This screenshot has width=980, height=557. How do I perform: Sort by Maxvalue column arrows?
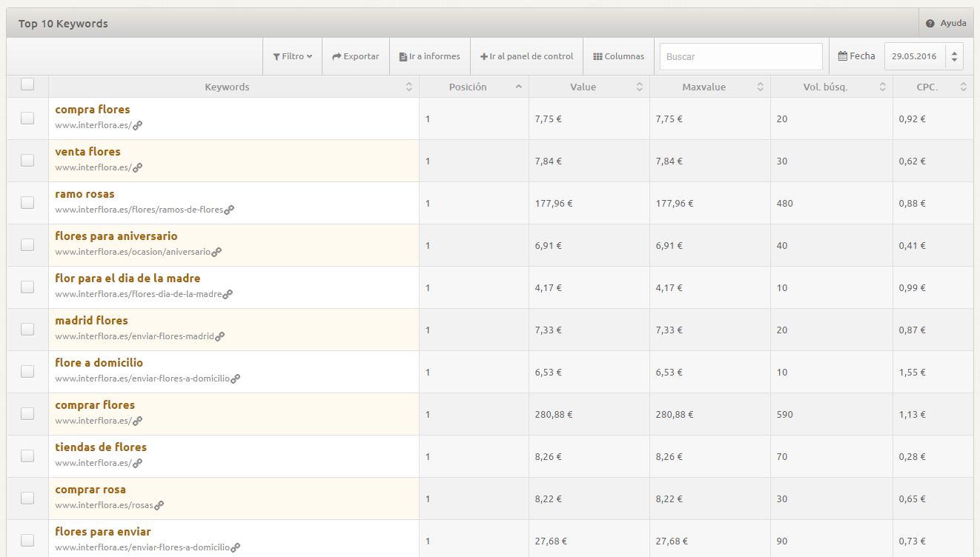pos(760,87)
